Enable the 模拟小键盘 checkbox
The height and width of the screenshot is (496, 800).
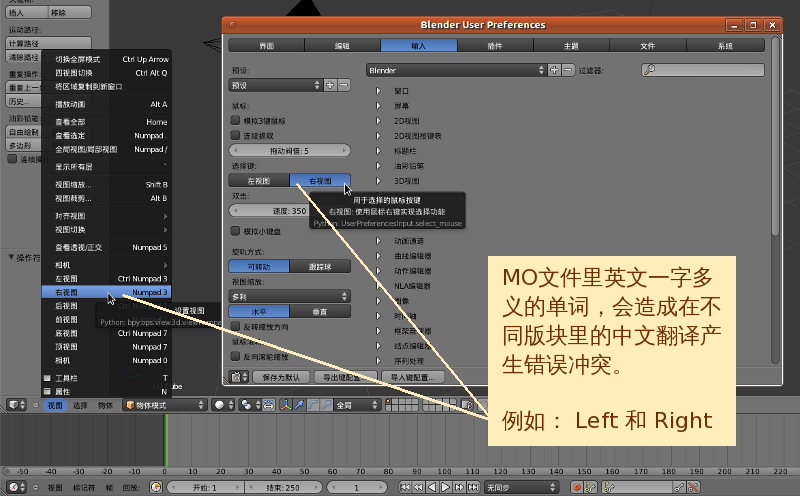click(x=235, y=231)
